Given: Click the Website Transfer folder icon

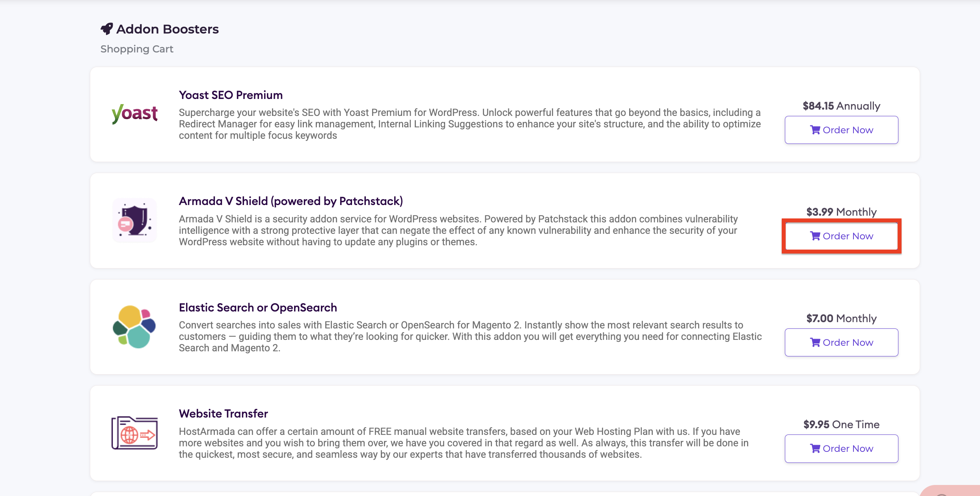Looking at the screenshot, I should pos(135,433).
